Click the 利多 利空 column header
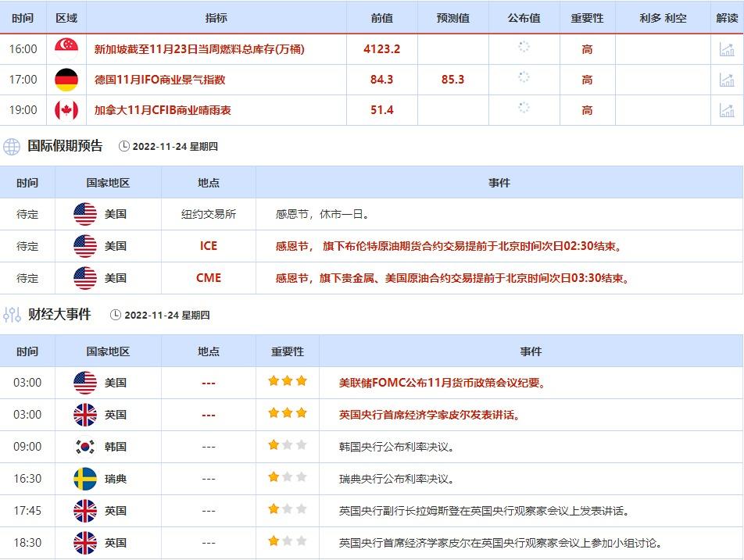This screenshot has height=560, width=744. [x=663, y=18]
